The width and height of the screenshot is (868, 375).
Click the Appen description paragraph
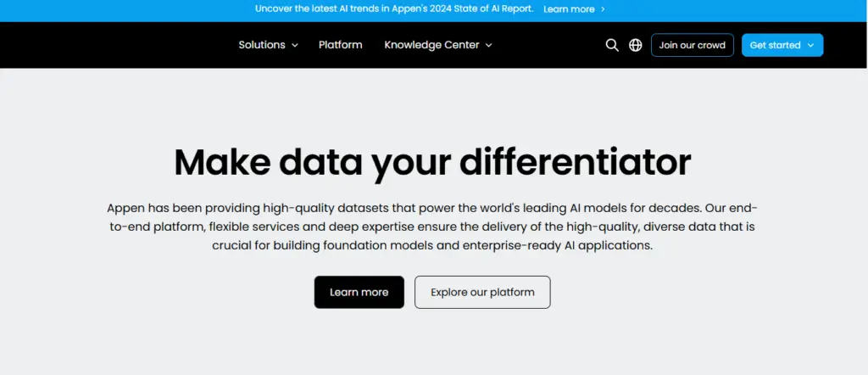click(432, 226)
